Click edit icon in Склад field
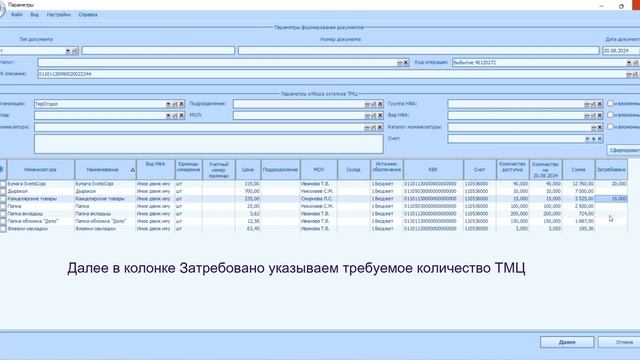 [175, 116]
